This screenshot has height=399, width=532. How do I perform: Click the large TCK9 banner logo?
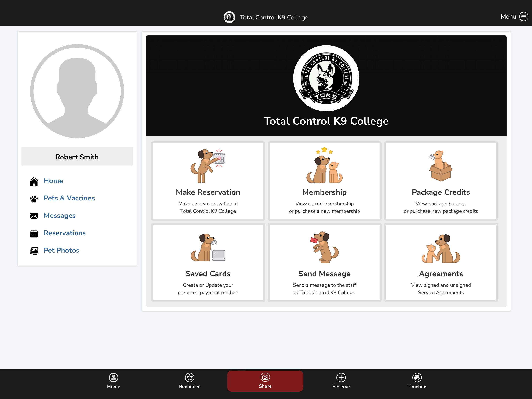point(326,78)
